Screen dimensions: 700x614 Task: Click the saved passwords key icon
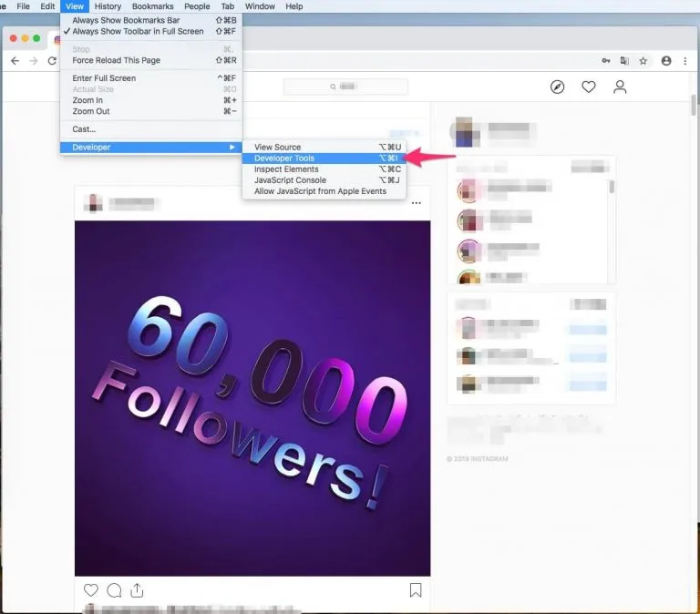pyautogui.click(x=606, y=61)
